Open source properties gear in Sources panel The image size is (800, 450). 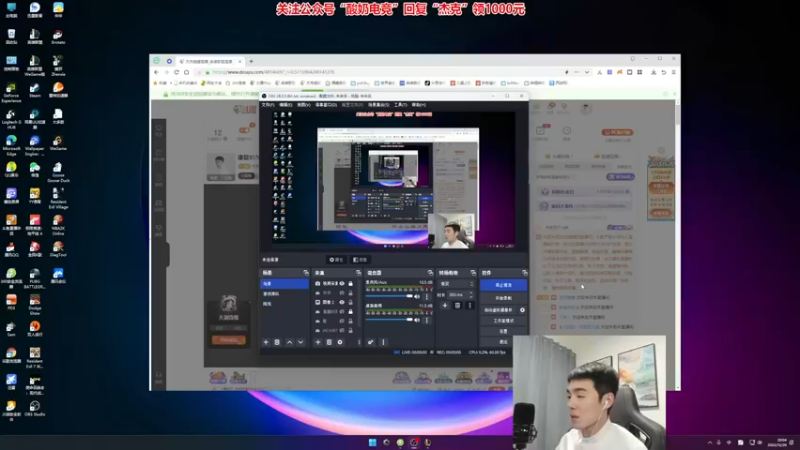tap(340, 342)
